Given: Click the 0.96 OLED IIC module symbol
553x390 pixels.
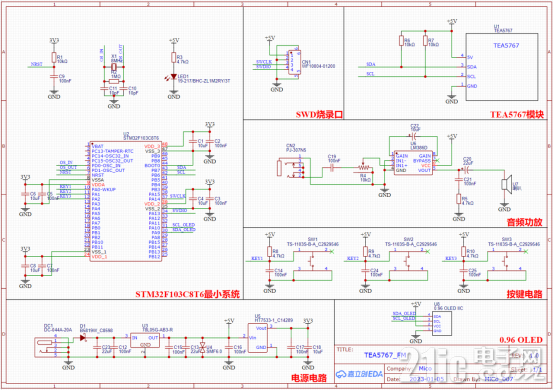Looking at the screenshot, I should coord(442,323).
